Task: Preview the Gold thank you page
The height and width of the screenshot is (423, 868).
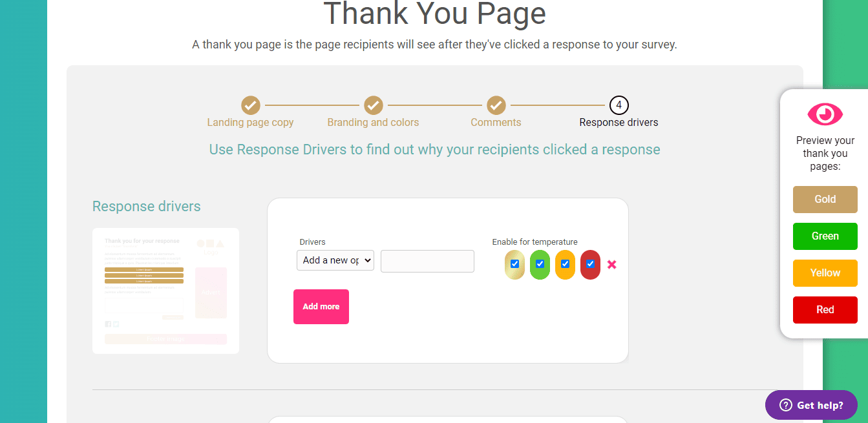Action: (825, 200)
